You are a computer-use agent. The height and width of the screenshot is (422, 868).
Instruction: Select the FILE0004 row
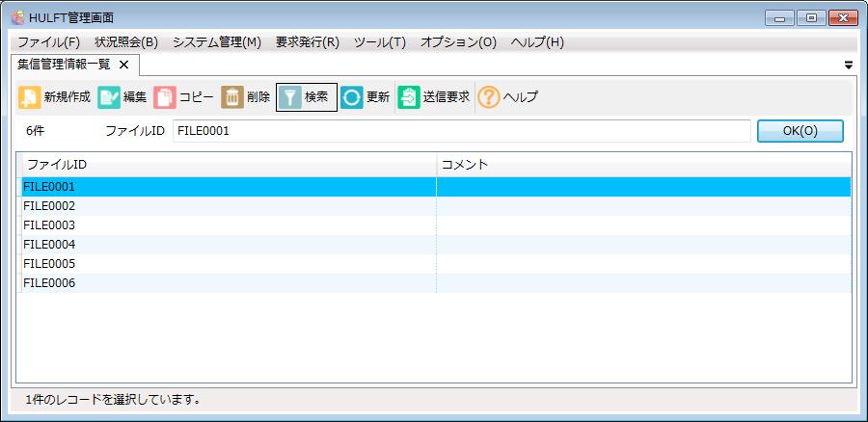tap(436, 245)
